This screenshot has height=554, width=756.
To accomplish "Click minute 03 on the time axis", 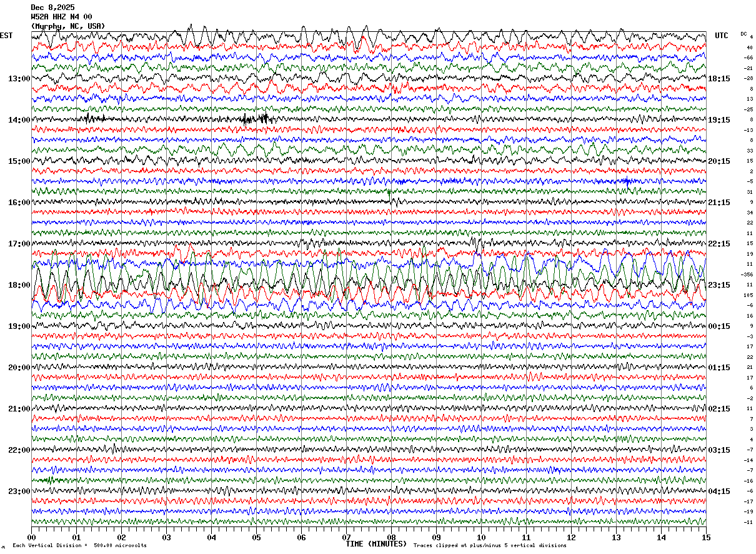I will pyautogui.click(x=166, y=537).
